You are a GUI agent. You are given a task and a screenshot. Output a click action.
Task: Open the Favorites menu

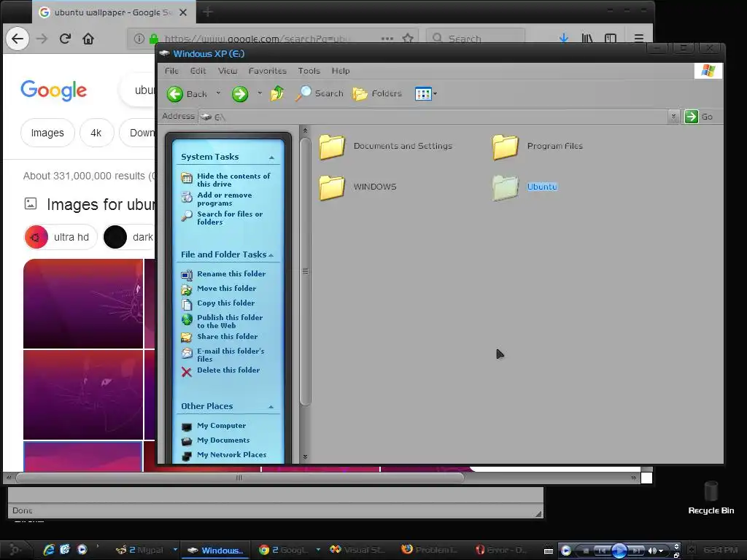[267, 71]
